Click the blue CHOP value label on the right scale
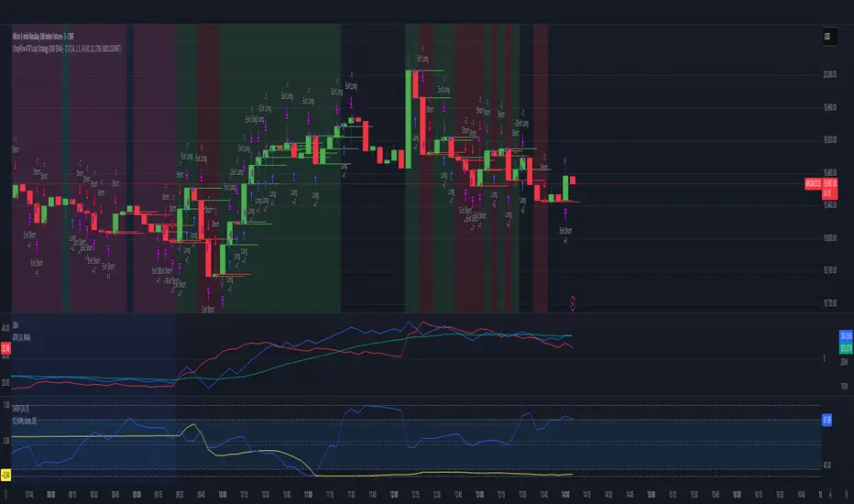The width and height of the screenshot is (854, 504). click(827, 420)
